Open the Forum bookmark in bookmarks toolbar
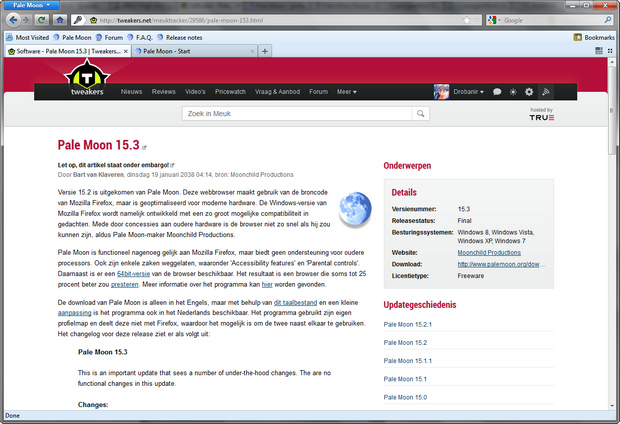 110,38
